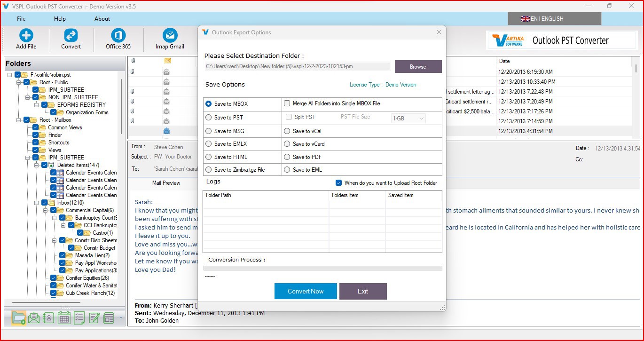This screenshot has height=341, width=644.
Task: Click the Exit button in export dialog
Action: pos(363,291)
